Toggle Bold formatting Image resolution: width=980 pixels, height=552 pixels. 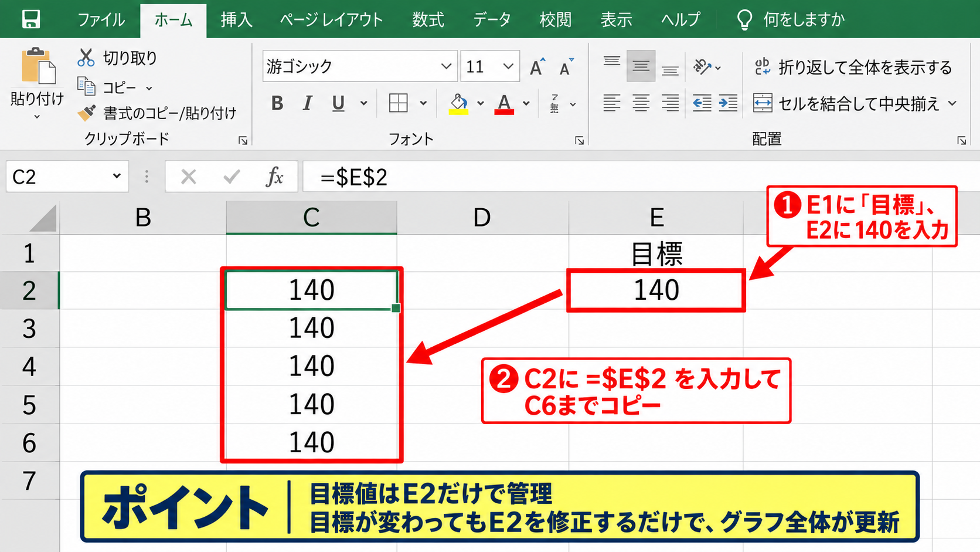pyautogui.click(x=277, y=103)
